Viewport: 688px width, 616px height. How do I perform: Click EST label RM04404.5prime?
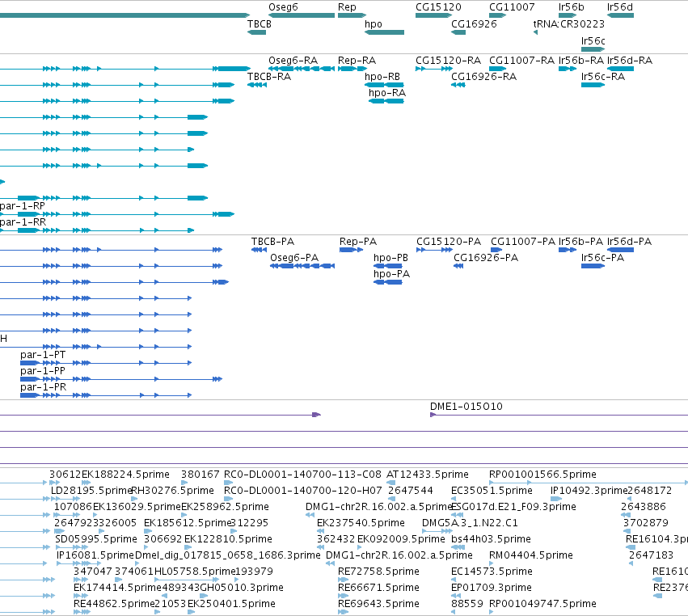pyautogui.click(x=531, y=556)
